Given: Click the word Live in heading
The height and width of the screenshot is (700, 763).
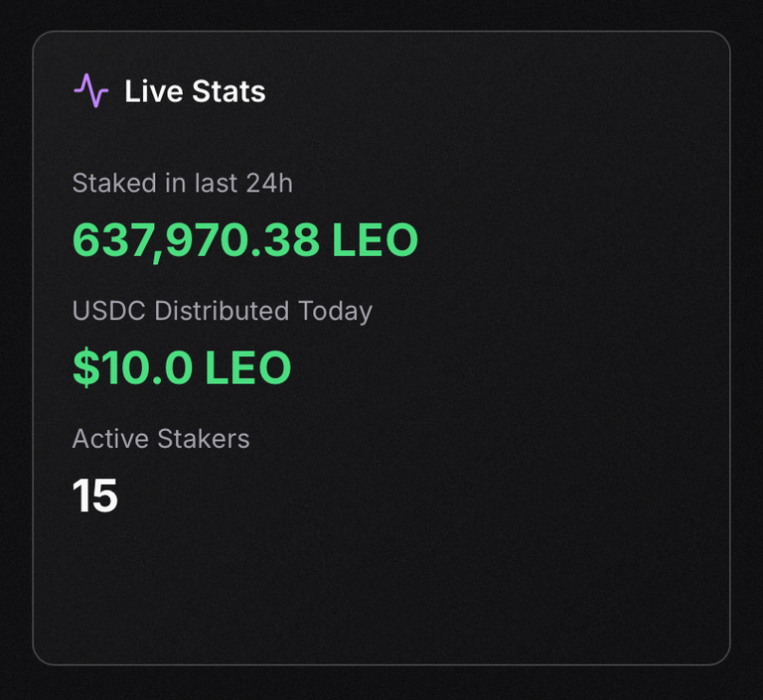Looking at the screenshot, I should coord(154,91).
